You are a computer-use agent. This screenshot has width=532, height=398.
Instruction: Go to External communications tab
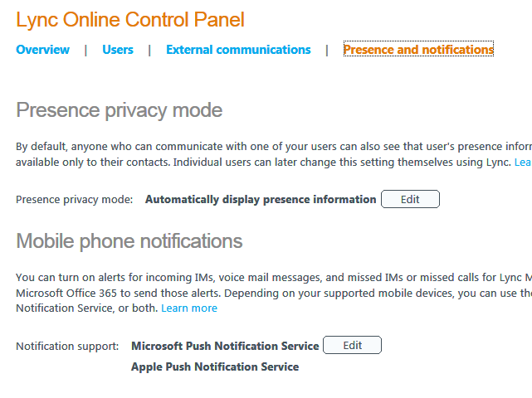[238, 50]
